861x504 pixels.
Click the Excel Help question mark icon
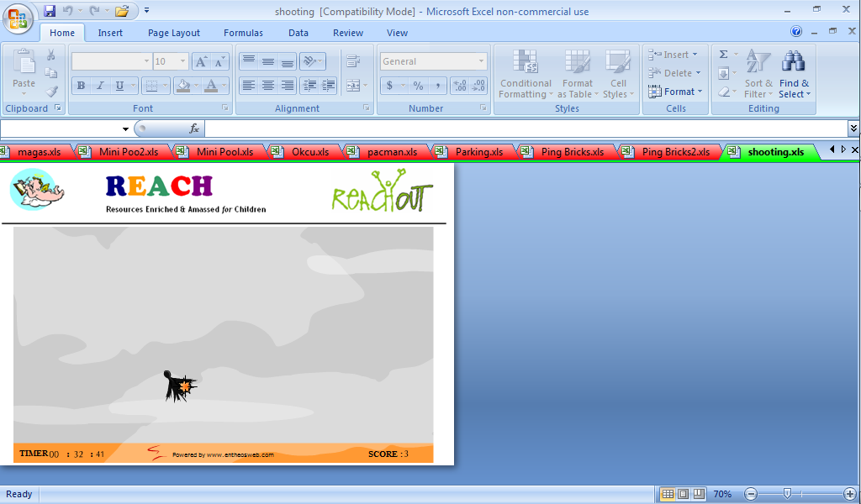(796, 32)
